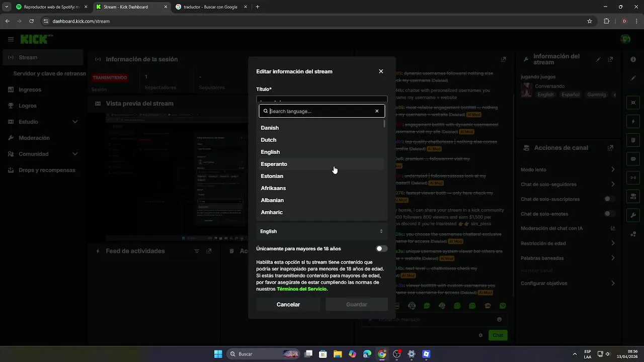Enable Chat de solo-suscriptores switch
The width and height of the screenshot is (644, 362).
click(610, 199)
